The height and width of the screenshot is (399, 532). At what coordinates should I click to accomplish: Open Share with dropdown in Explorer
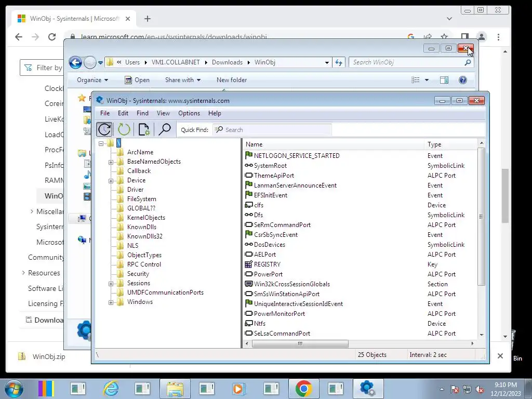click(182, 79)
